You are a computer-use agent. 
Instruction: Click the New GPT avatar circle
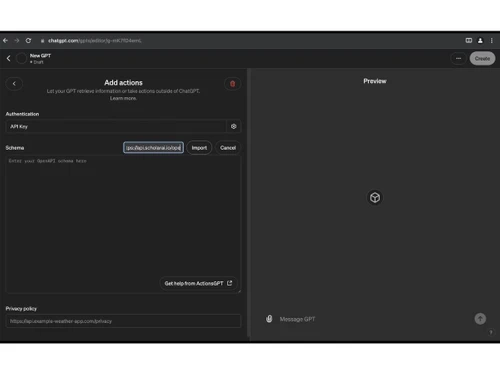(x=21, y=58)
